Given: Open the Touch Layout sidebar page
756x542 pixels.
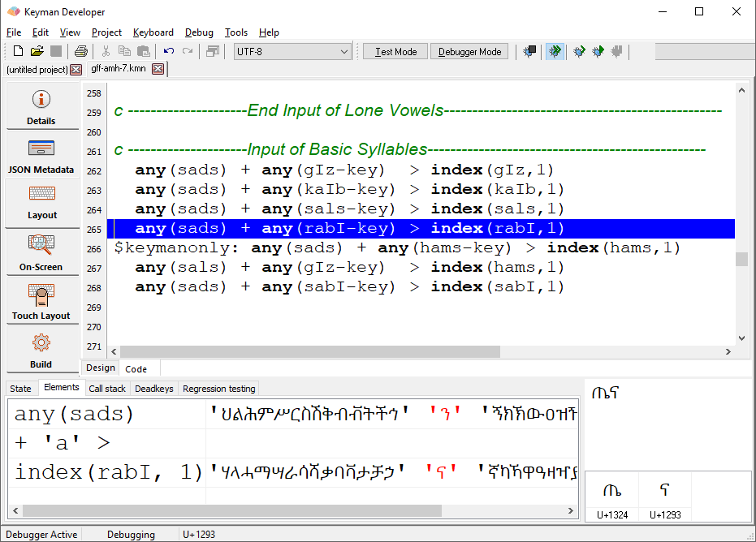Looking at the screenshot, I should pyautogui.click(x=42, y=301).
